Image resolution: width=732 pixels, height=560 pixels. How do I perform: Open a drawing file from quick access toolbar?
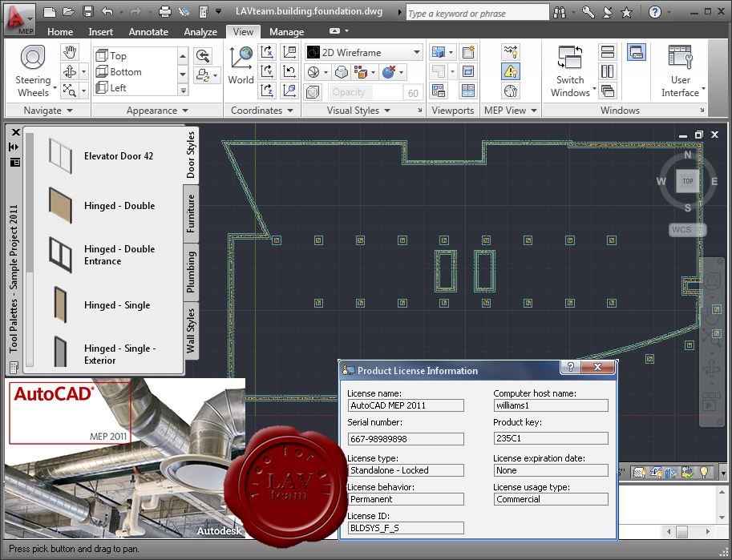[68, 12]
